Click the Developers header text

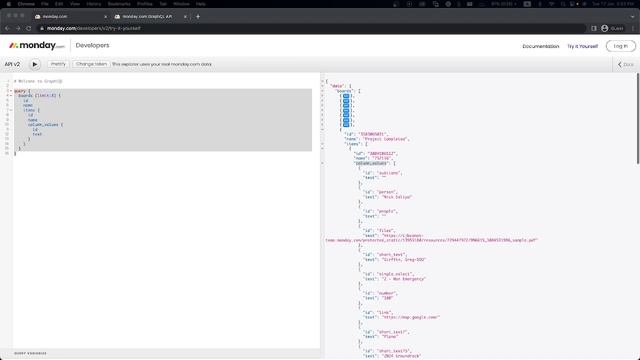[92, 45]
